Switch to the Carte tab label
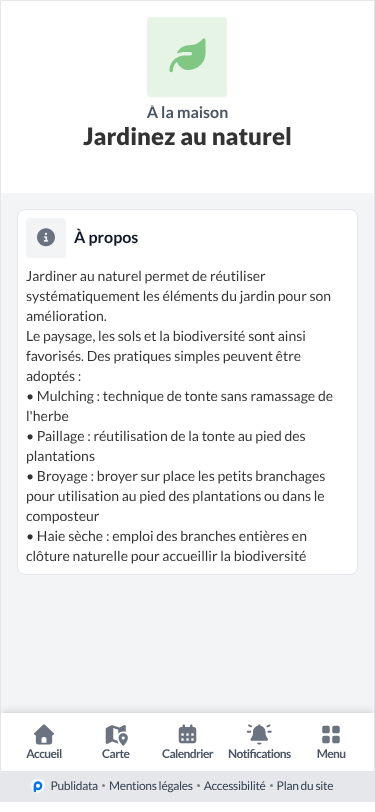This screenshot has height=812, width=375. point(116,753)
